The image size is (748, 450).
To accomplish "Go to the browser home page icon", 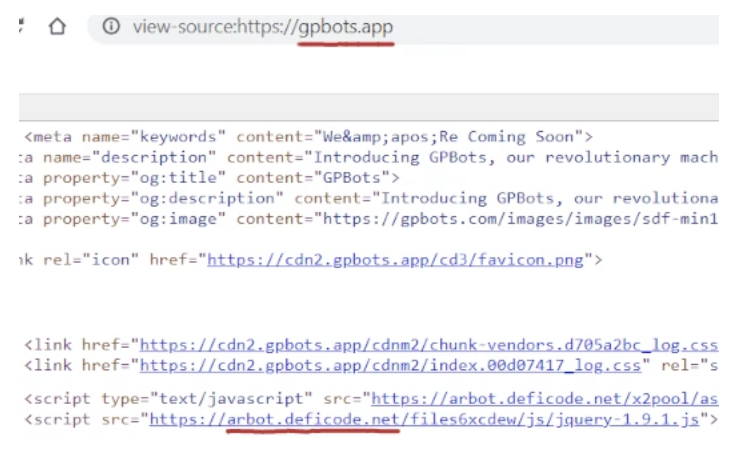I will pyautogui.click(x=57, y=26).
